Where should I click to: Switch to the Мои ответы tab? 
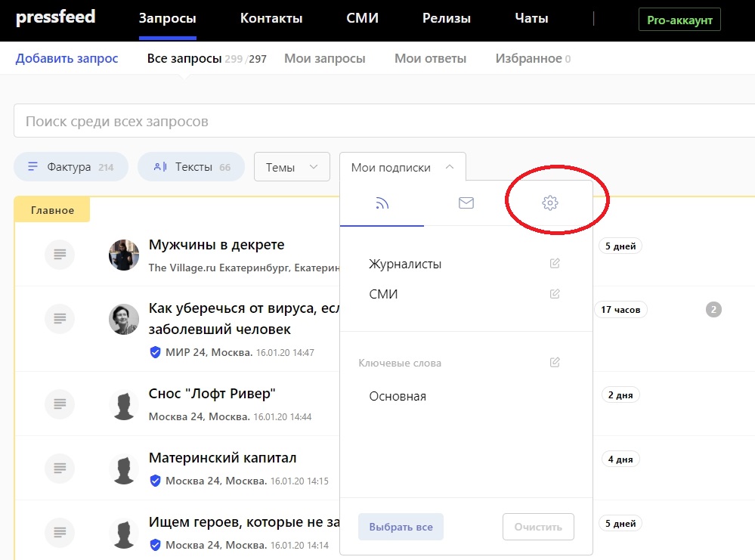click(430, 58)
